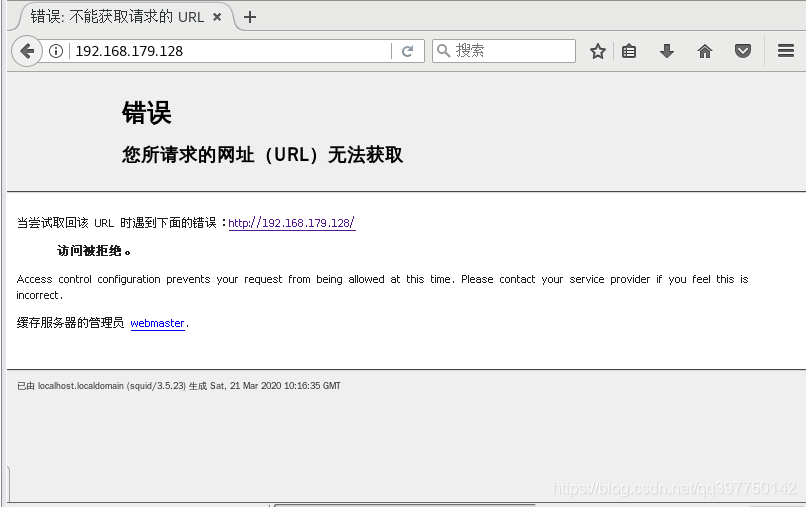Click the squid/3.5.23 footer line

[x=179, y=386]
